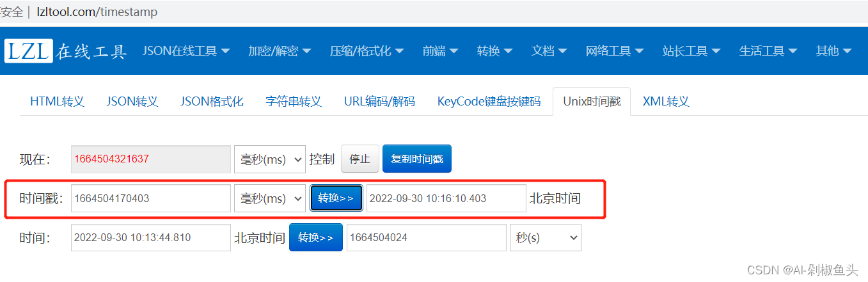Viewport: 868px width, 282px height.
Task: Click 转换>> button in 时间 row
Action: [x=316, y=237]
